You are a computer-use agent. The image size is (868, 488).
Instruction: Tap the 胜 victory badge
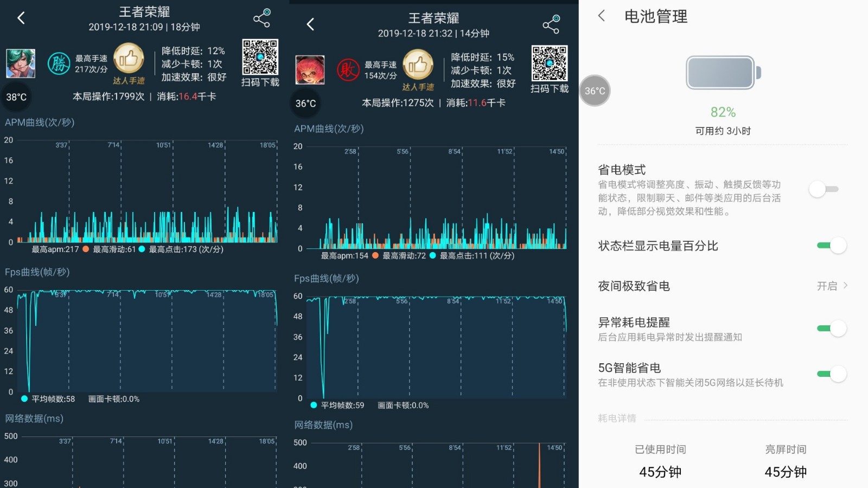pos(59,64)
